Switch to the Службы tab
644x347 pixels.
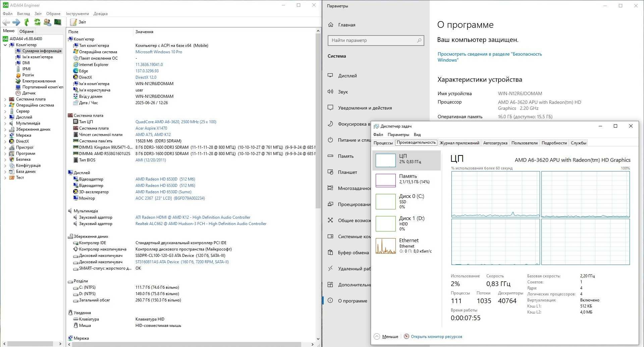click(x=579, y=143)
